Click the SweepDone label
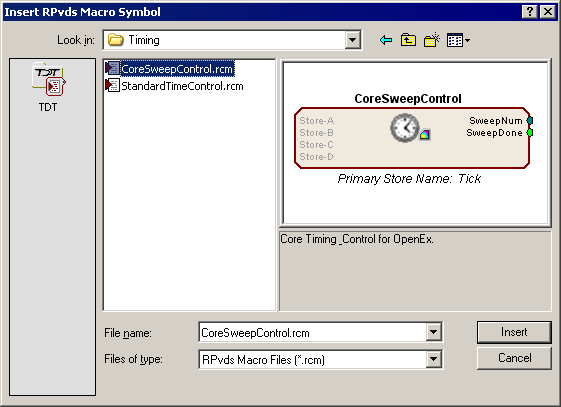The height and width of the screenshot is (407, 561). coord(494,133)
